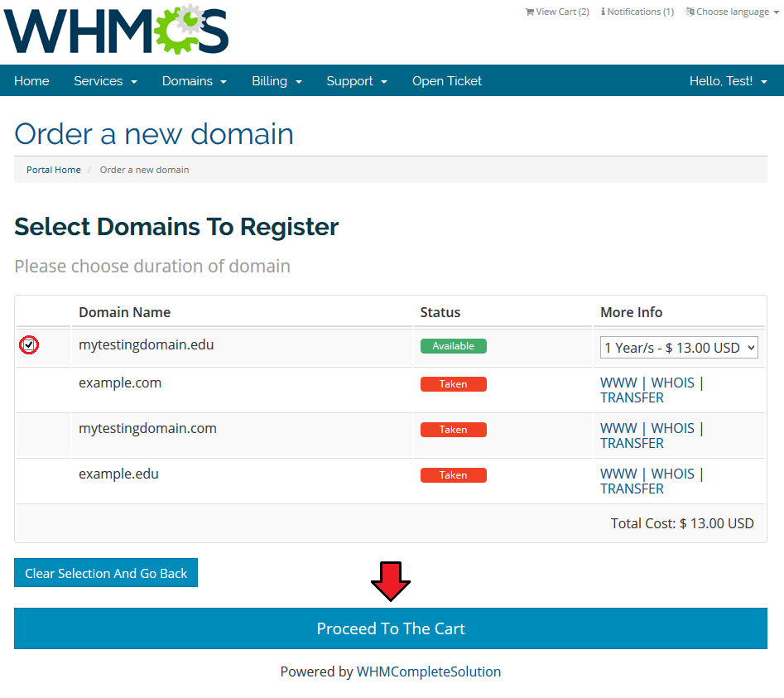Image resolution: width=784 pixels, height=698 pixels.
Task: Click TRANSFER link for mytestingdomain.com
Action: click(x=632, y=444)
